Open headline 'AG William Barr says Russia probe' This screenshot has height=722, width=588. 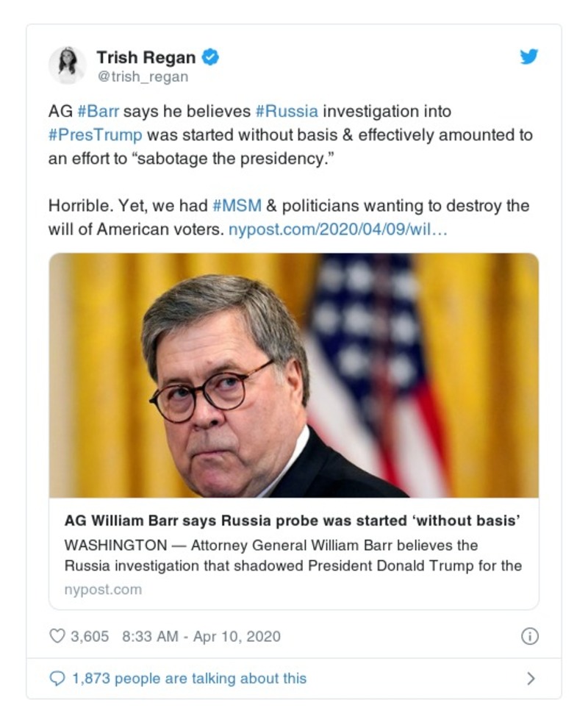[293, 521]
